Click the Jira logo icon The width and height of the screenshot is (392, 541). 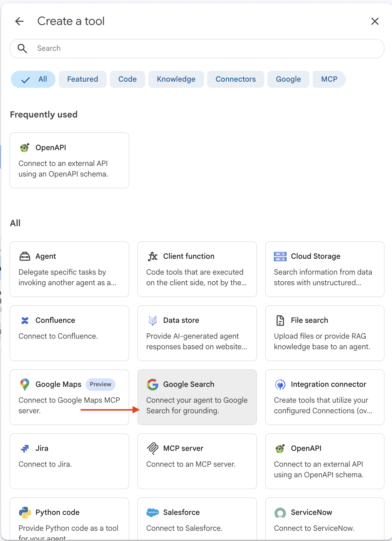click(x=25, y=448)
